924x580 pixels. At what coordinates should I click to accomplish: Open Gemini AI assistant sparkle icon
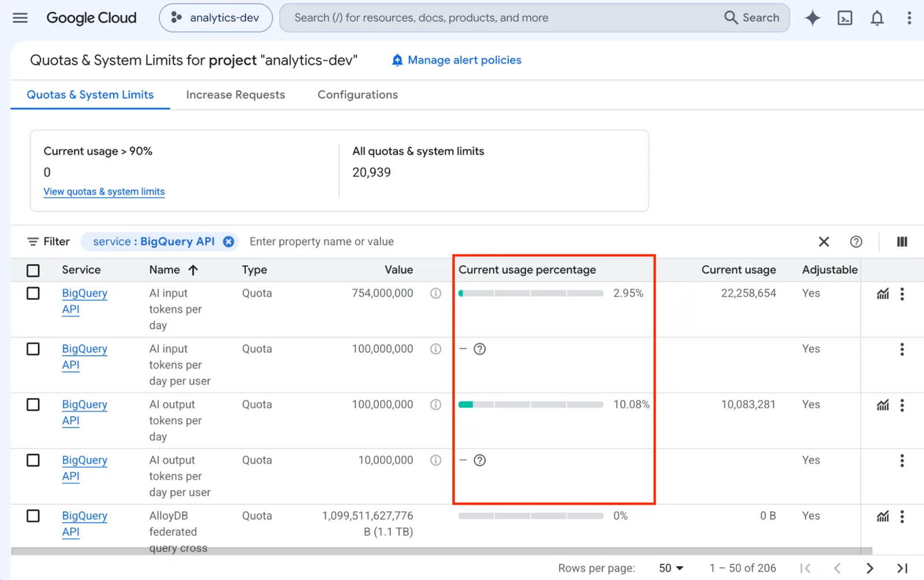click(813, 18)
